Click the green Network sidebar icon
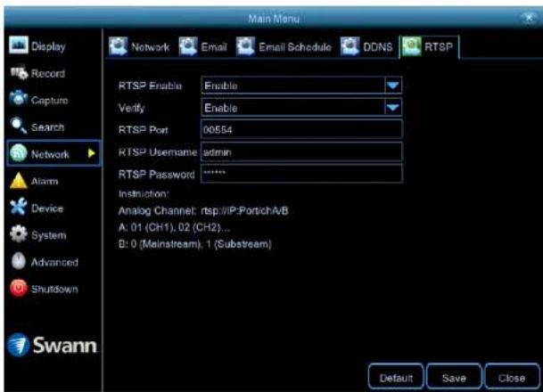543x392 pixels. coord(19,153)
